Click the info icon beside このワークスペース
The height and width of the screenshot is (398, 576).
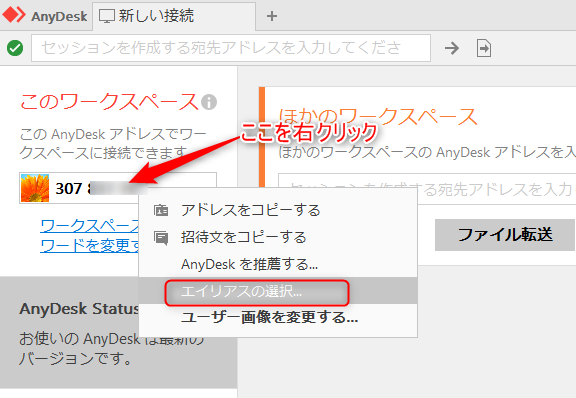[x=209, y=102]
